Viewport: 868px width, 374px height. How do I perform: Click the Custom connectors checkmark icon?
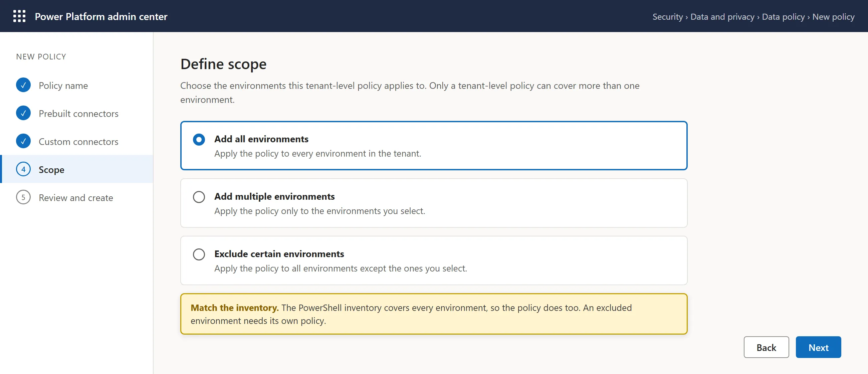coord(23,141)
